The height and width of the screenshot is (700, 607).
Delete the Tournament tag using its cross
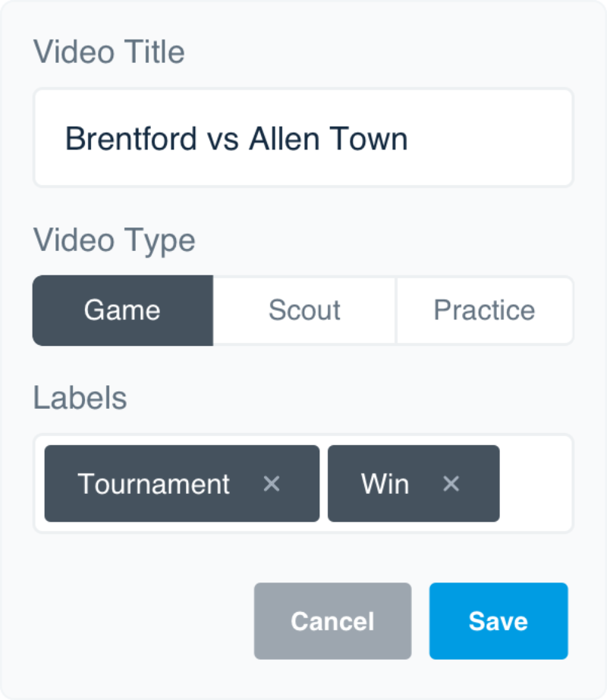pyautogui.click(x=272, y=484)
